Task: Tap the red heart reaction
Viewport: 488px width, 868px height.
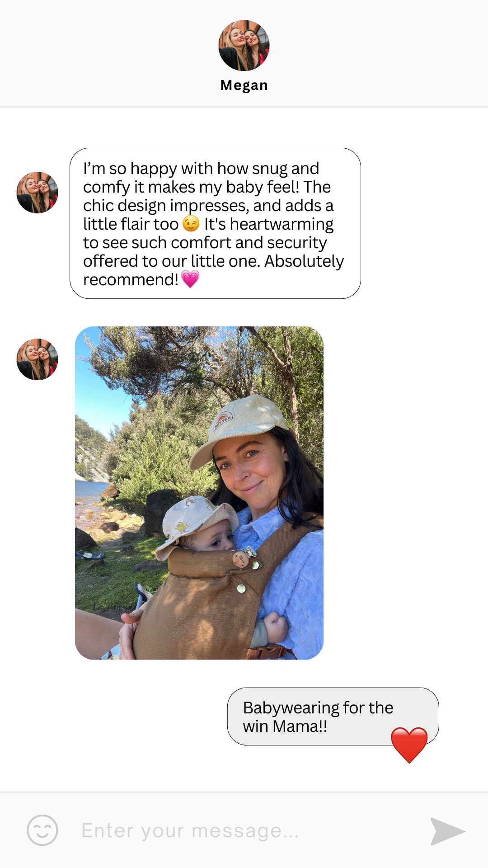Action: pos(409,745)
